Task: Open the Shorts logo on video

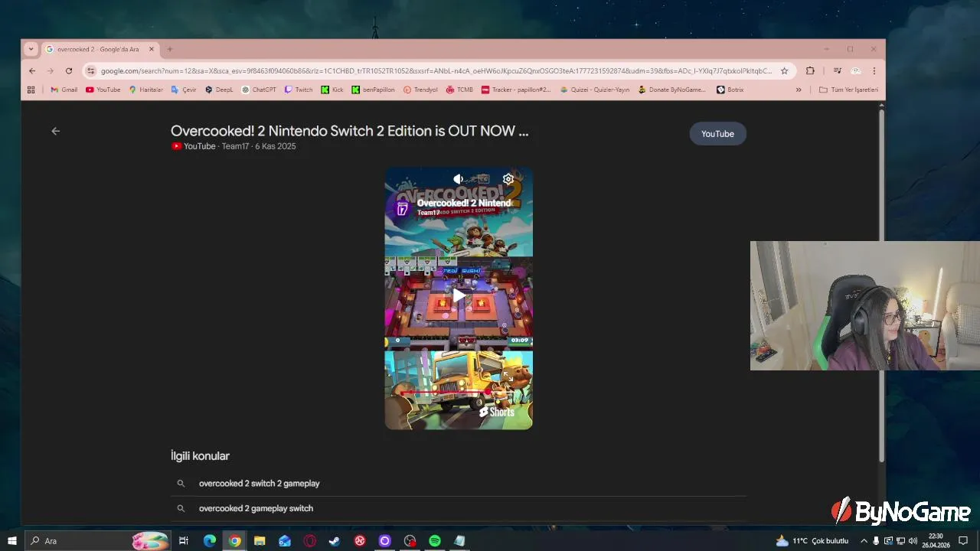Action: (x=497, y=412)
